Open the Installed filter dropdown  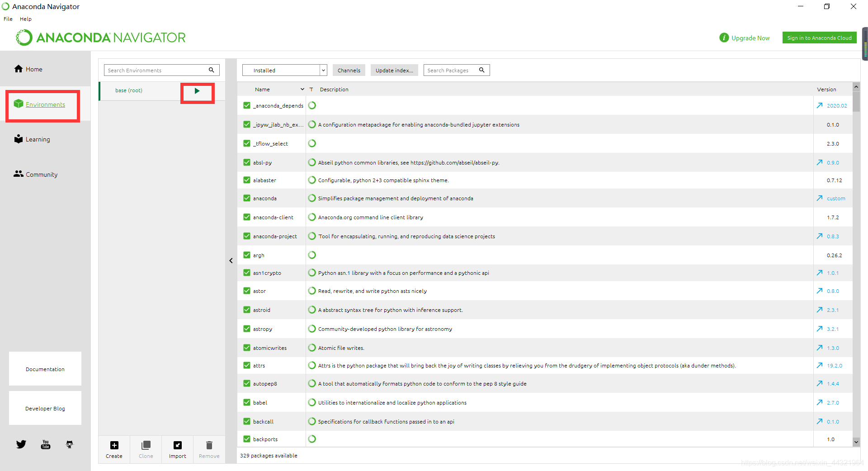(285, 70)
